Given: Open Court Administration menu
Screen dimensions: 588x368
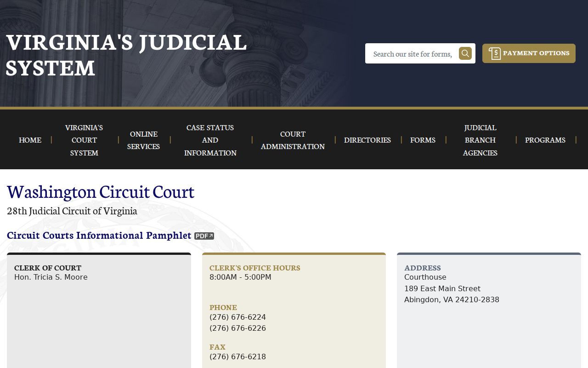Looking at the screenshot, I should [x=293, y=140].
